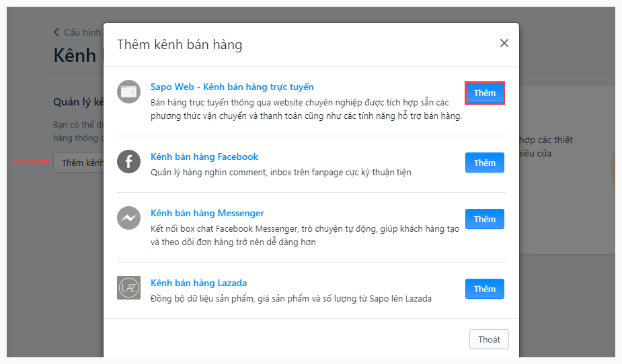Click the Thoát button
This screenshot has width=622, height=364.
(x=489, y=339)
